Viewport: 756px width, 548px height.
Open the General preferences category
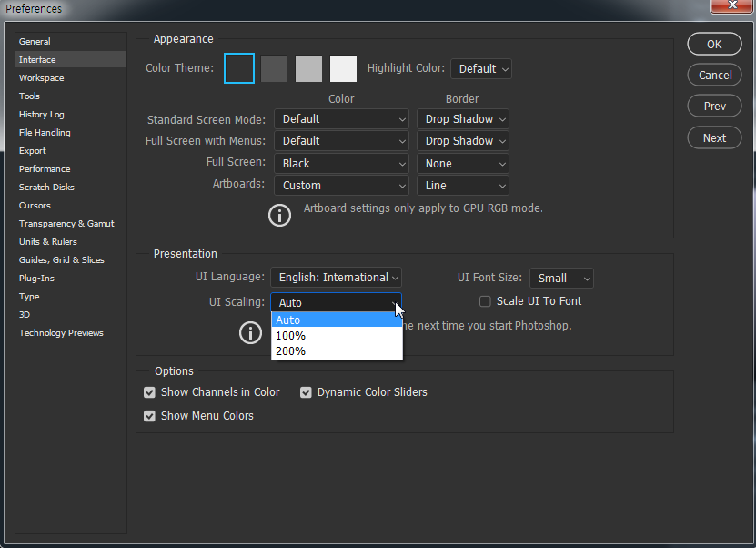tap(71, 42)
